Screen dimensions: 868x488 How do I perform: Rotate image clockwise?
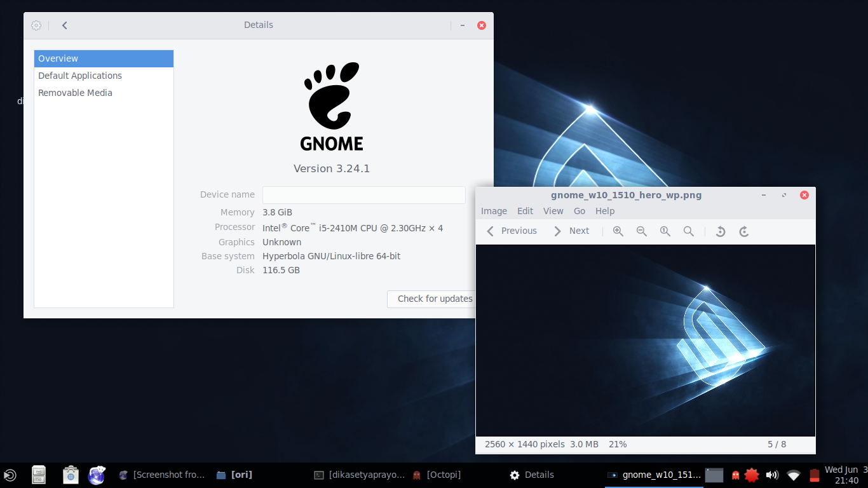pyautogui.click(x=744, y=231)
